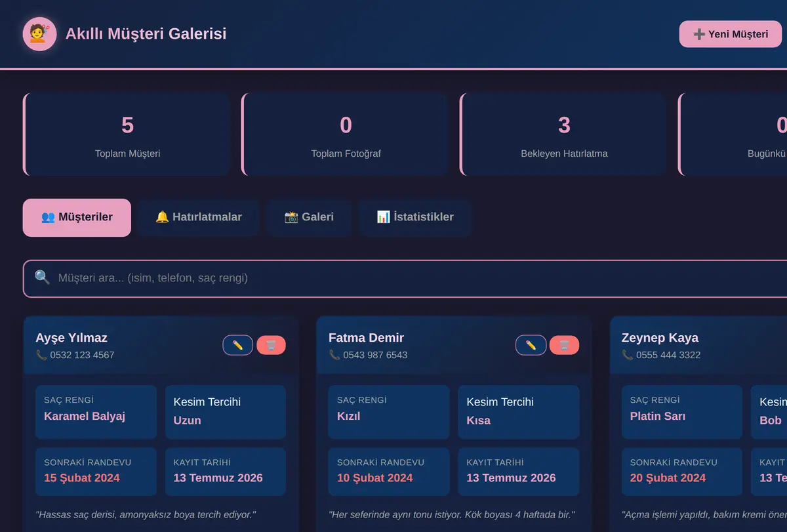Click Ayşe Yılmaz's registration date value

(x=218, y=478)
